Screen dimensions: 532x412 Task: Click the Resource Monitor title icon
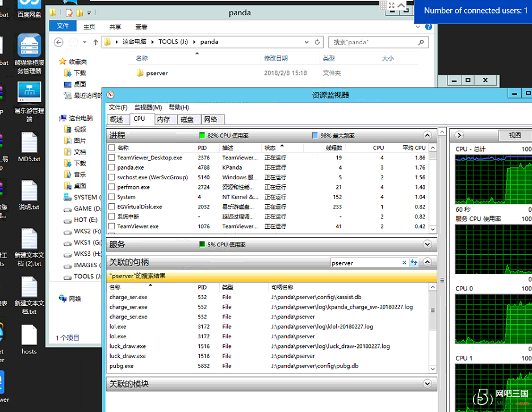tap(110, 95)
